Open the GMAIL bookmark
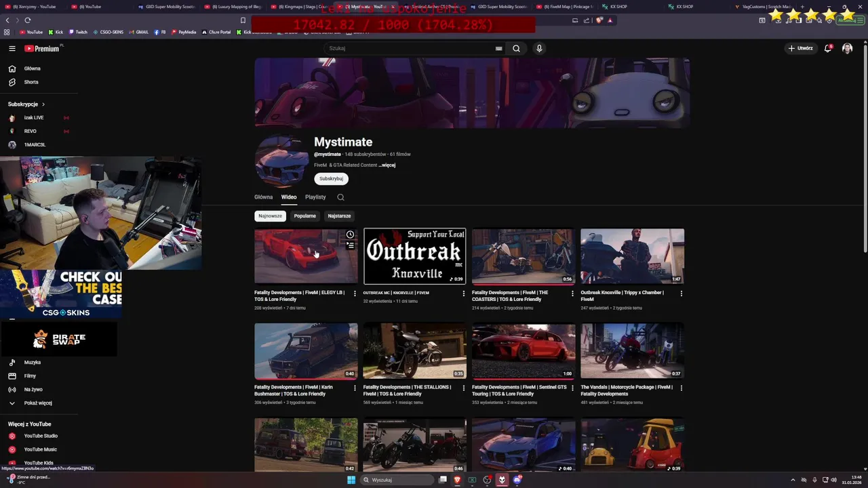This screenshot has width=868, height=488. click(x=139, y=32)
